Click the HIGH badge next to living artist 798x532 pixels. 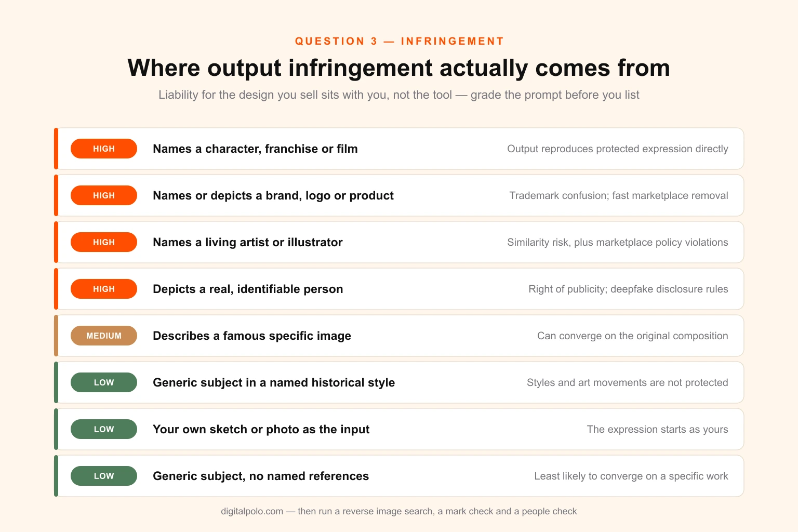104,242
